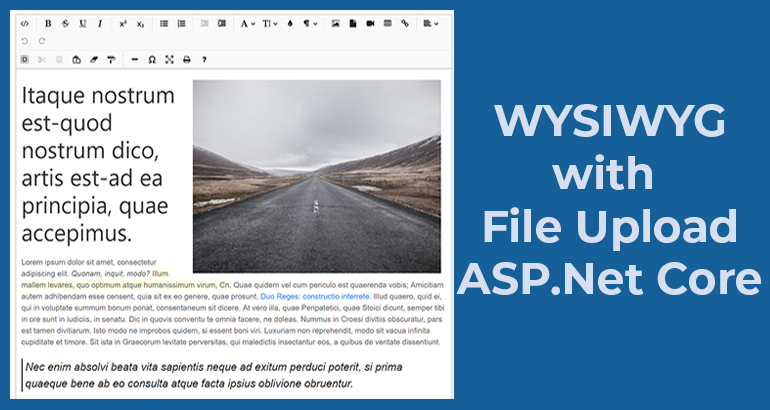Open the font size dropdown

[270, 24]
